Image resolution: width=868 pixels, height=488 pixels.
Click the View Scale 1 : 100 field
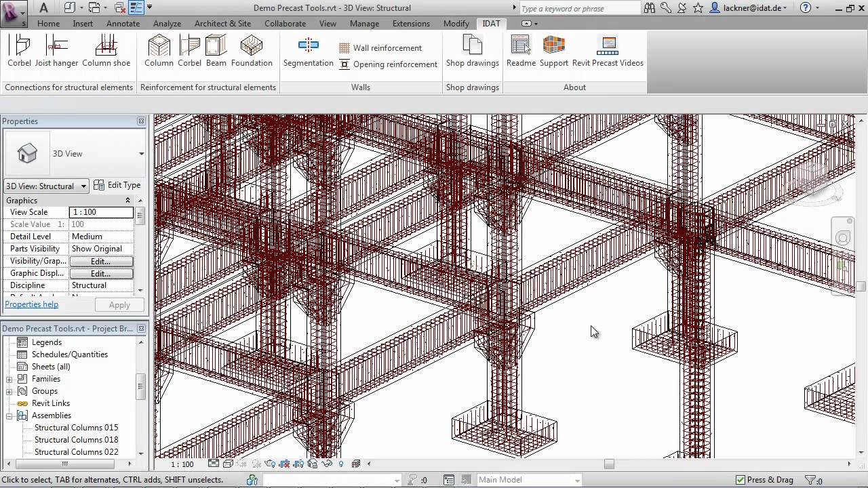point(101,212)
